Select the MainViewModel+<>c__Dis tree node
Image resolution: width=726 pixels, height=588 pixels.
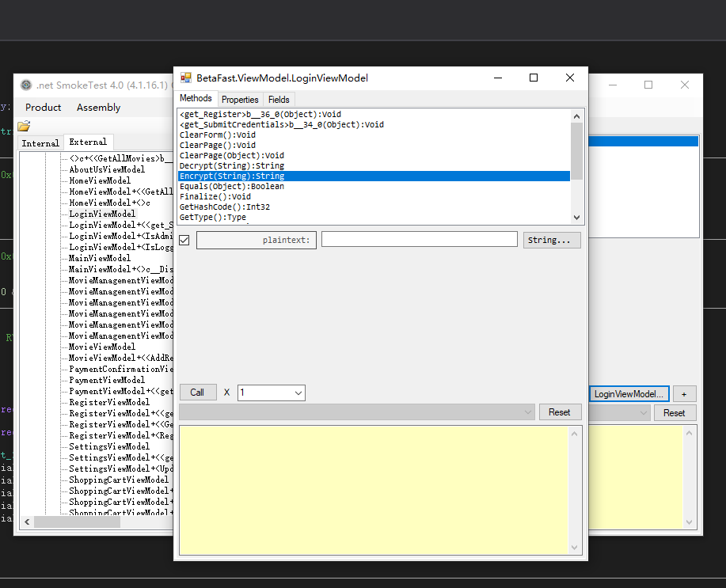point(121,269)
